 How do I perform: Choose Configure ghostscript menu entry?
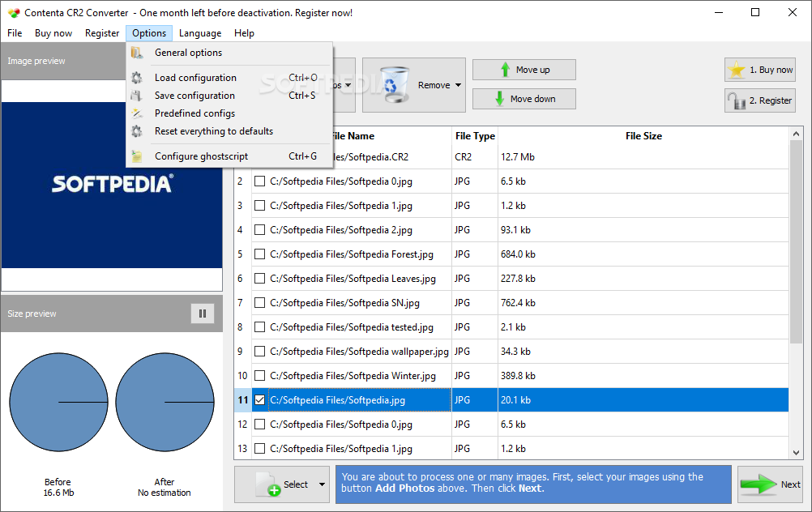point(229,156)
